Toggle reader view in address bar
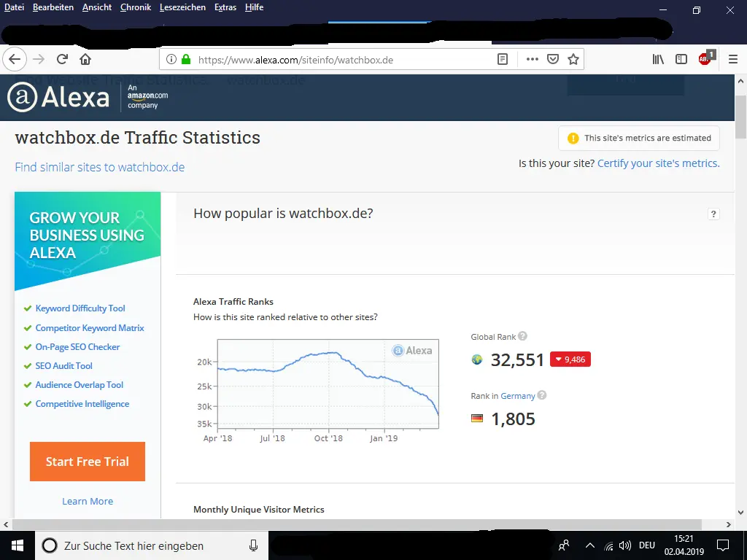Screen dimensions: 747x560 click(x=503, y=60)
